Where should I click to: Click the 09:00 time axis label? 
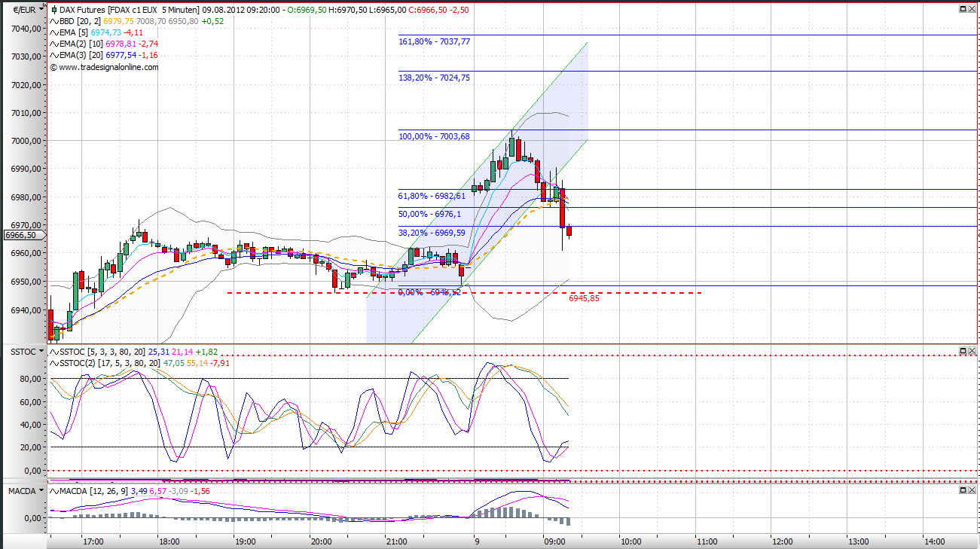(x=555, y=541)
